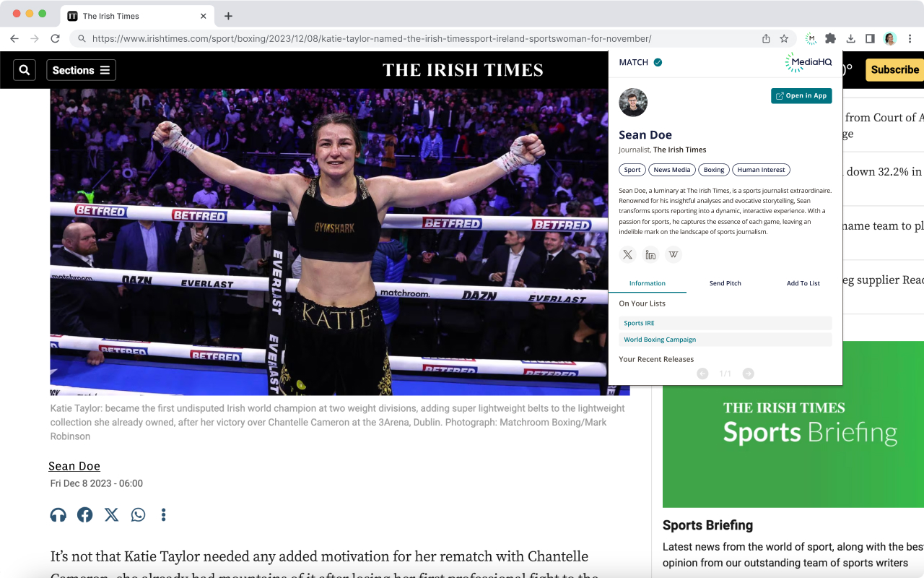The width and height of the screenshot is (924, 578).
Task: Open the Extensions puzzle icon
Action: [831, 38]
